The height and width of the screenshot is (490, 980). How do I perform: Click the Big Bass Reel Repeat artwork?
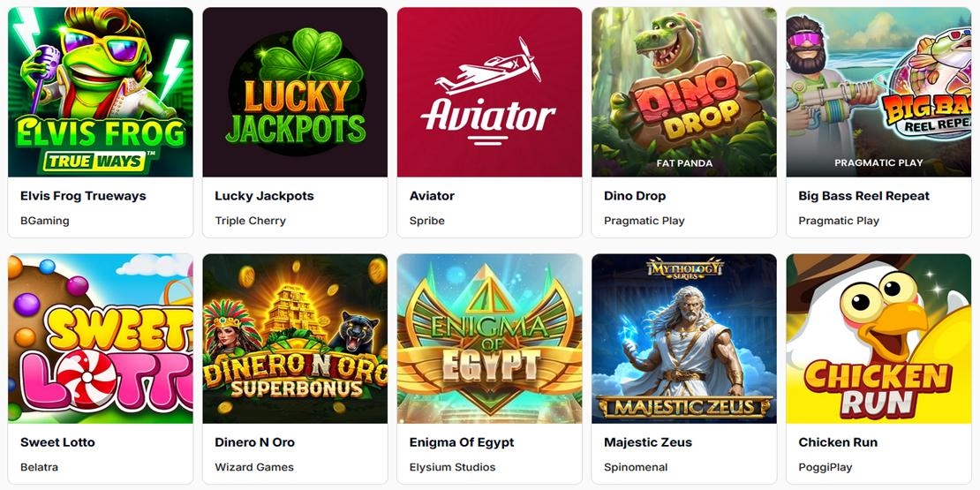(878, 92)
